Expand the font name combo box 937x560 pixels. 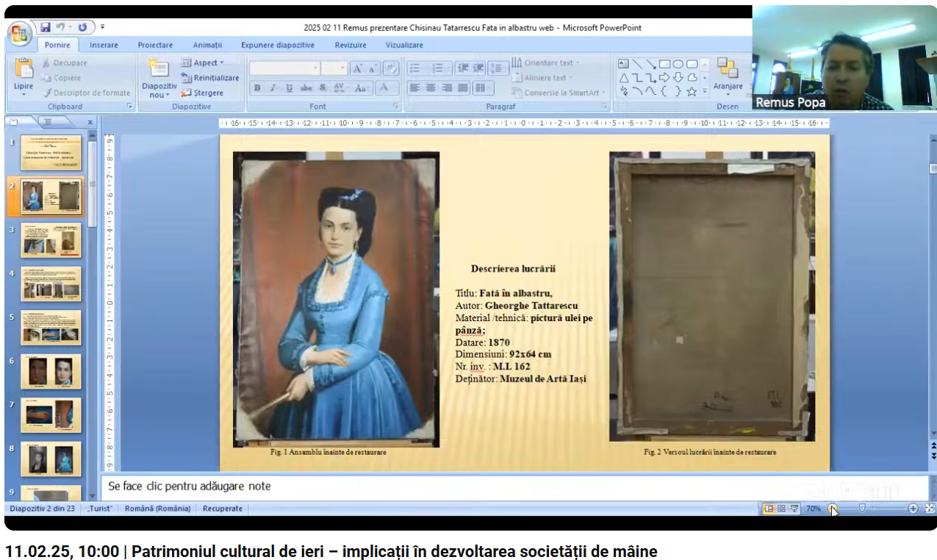click(x=316, y=68)
